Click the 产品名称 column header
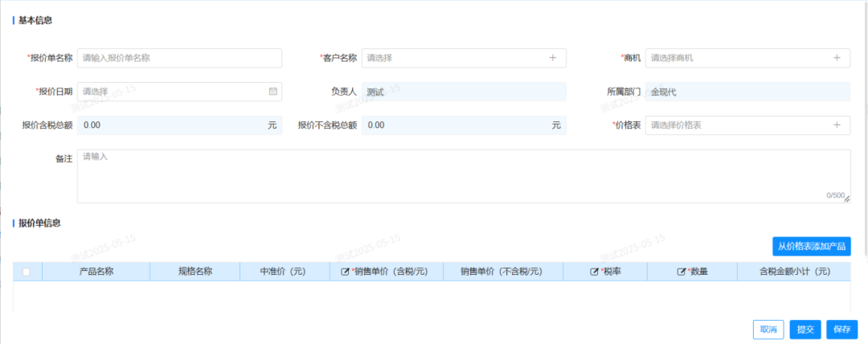 click(x=96, y=272)
